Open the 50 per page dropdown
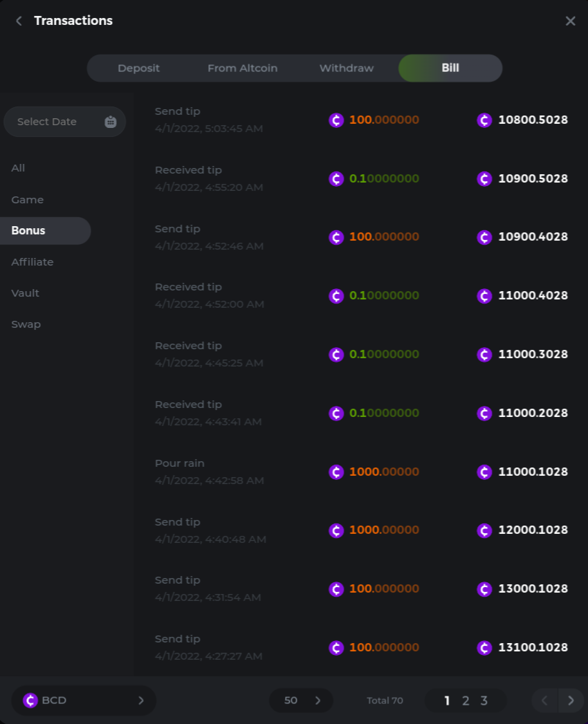Image resolution: width=588 pixels, height=724 pixels. [301, 700]
